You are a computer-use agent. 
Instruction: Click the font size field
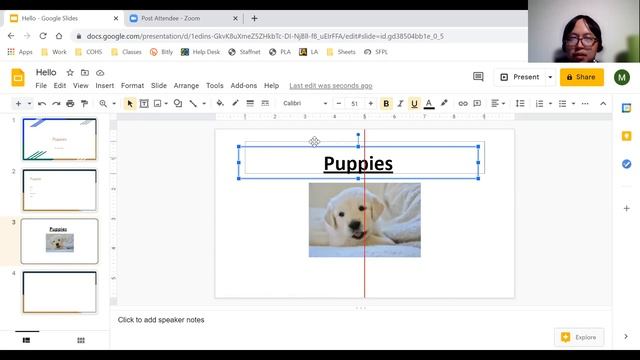(354, 104)
